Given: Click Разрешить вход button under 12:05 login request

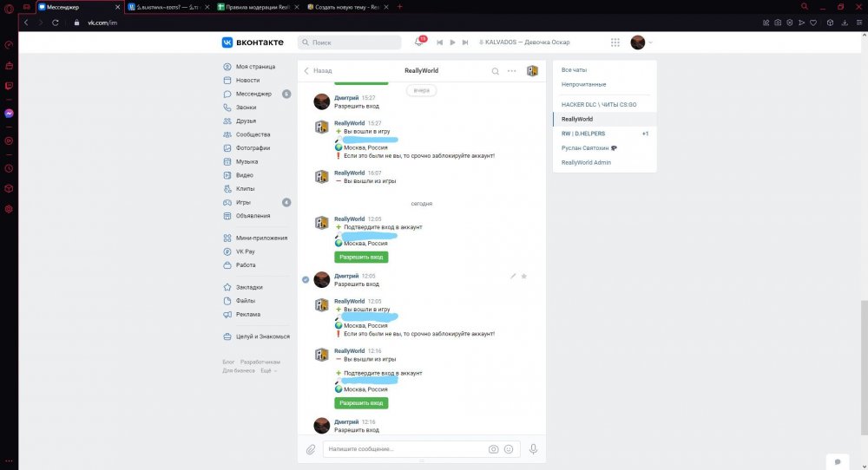Looking at the screenshot, I should click(x=361, y=258).
